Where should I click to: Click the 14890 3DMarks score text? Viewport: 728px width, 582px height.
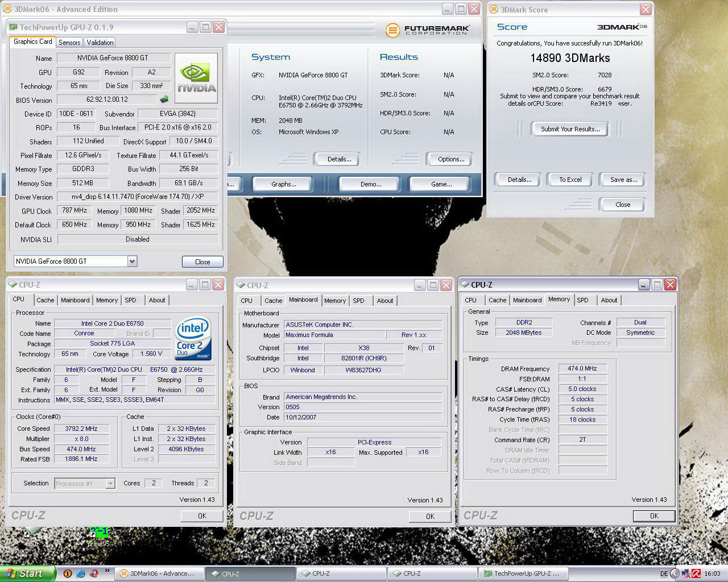(x=570, y=58)
